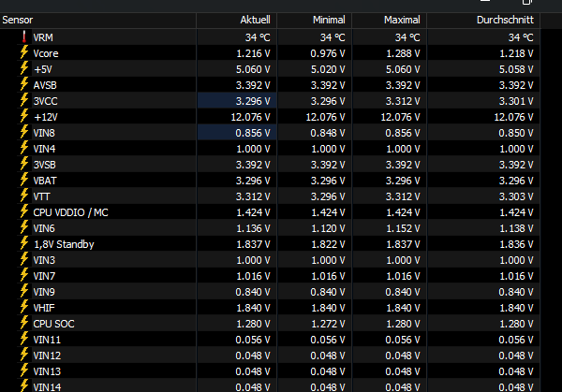Image resolution: width=562 pixels, height=392 pixels.
Task: Click VRM current temperature 34 °C
Action: [x=258, y=37]
